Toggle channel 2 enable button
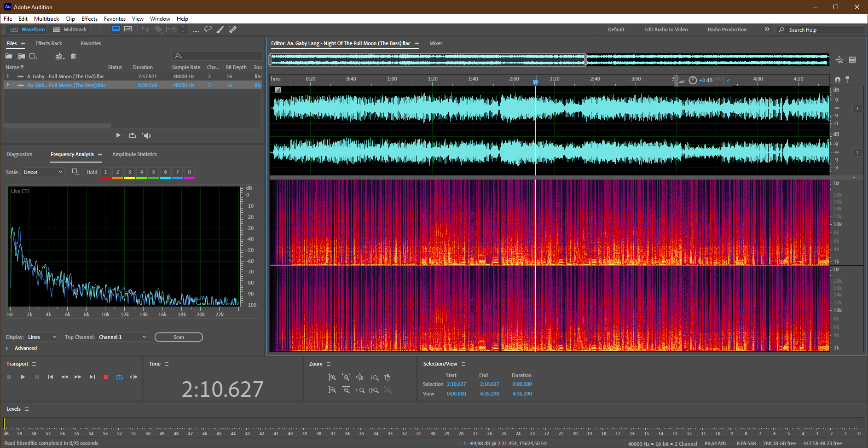The image size is (868, 448). pyautogui.click(x=857, y=152)
